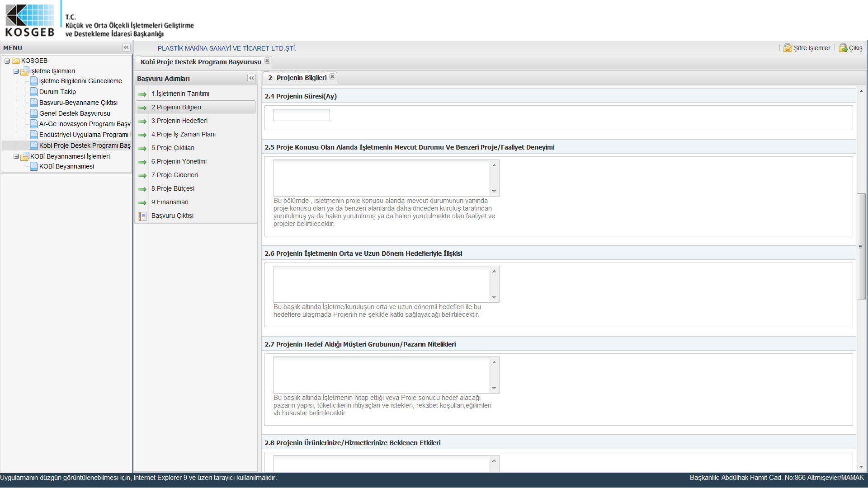The image size is (868, 488).
Task: Click document icon beside Durum Takip
Action: (34, 92)
